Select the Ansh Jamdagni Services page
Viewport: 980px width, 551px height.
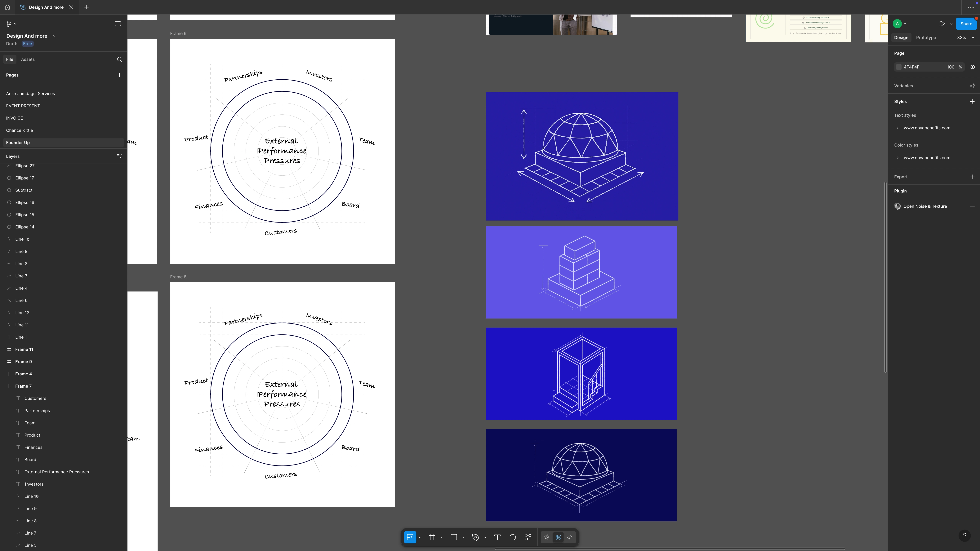click(x=30, y=94)
